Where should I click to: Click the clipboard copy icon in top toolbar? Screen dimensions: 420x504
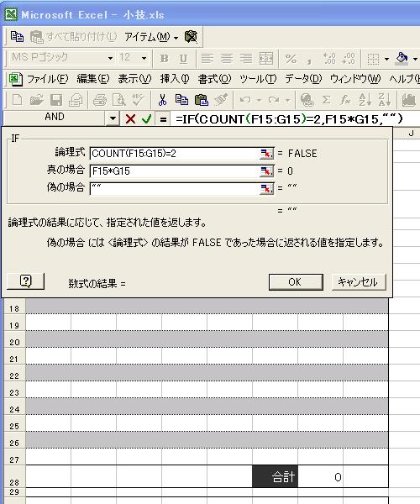(x=17, y=37)
